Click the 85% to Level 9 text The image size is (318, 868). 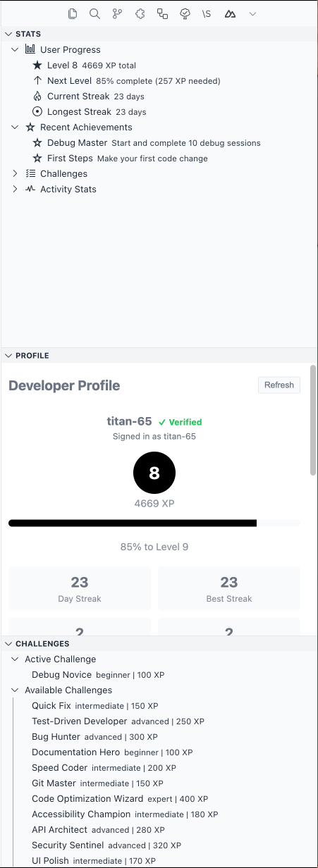click(154, 547)
